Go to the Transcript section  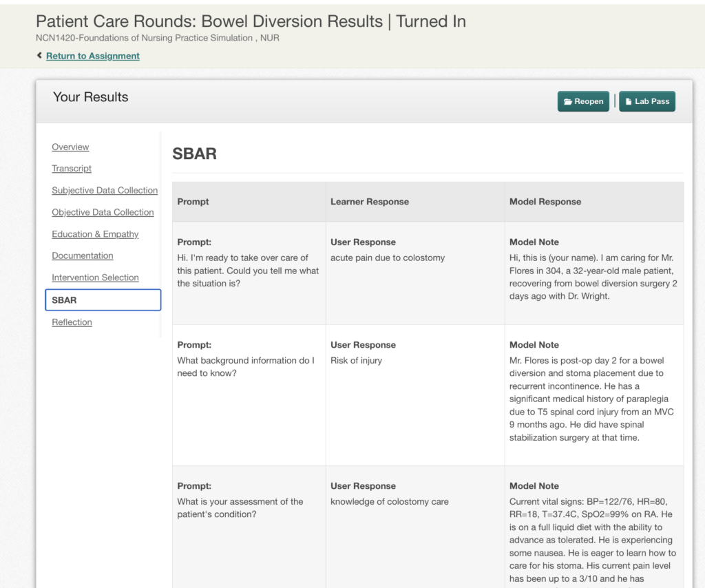point(72,168)
